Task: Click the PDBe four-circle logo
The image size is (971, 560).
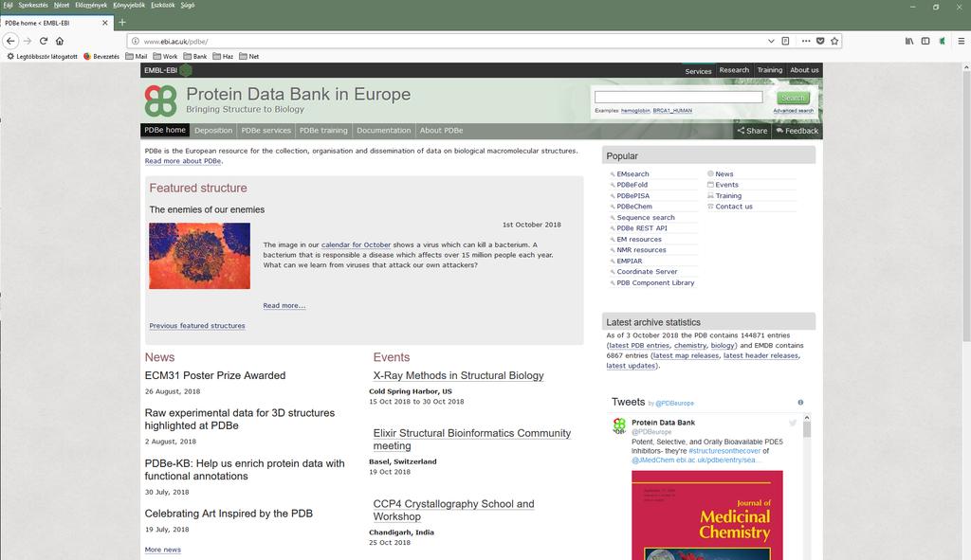Action: click(161, 100)
